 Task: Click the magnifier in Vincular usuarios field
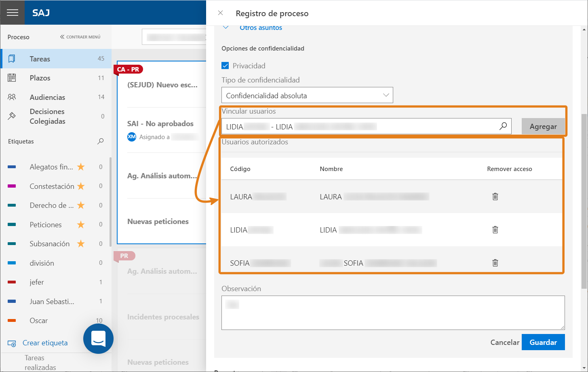coord(503,126)
